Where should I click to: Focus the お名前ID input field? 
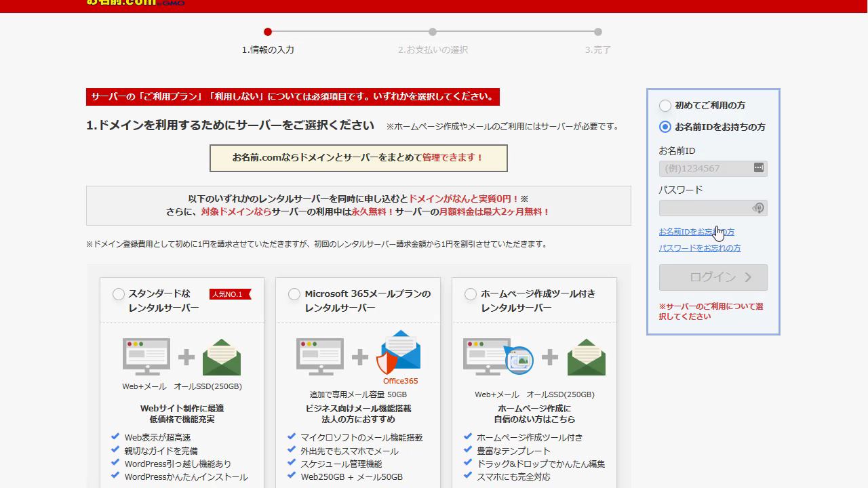click(705, 168)
